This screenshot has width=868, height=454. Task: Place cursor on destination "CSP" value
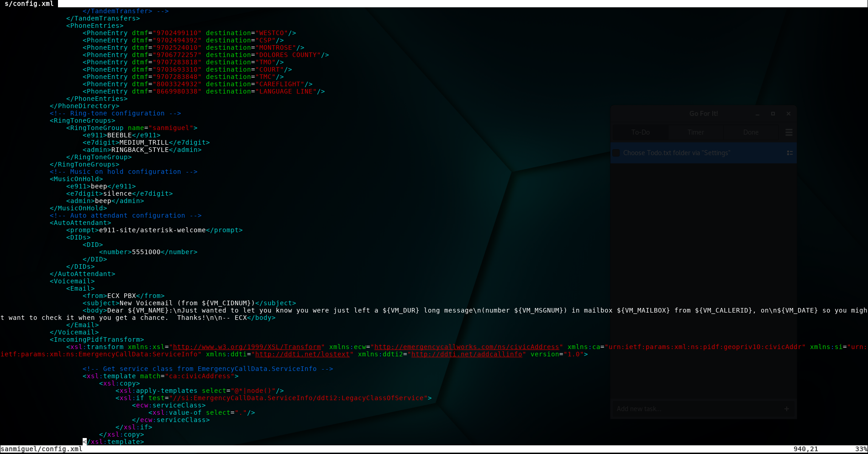(265, 40)
